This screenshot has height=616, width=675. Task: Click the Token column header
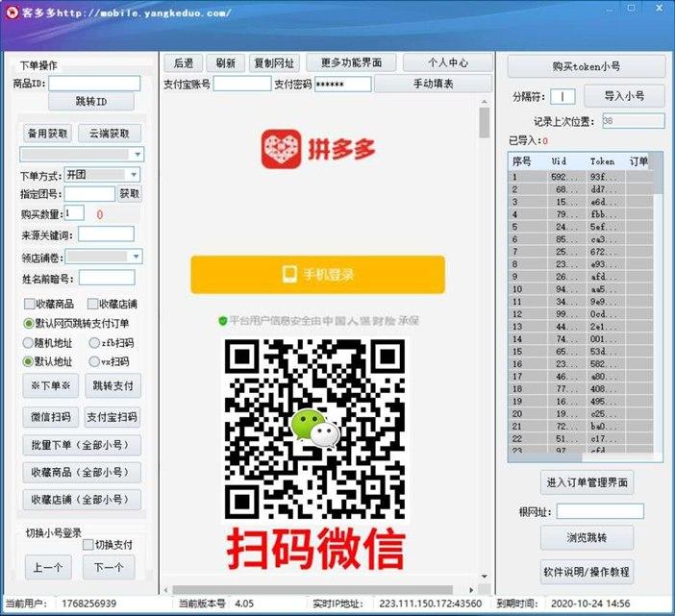[602, 161]
